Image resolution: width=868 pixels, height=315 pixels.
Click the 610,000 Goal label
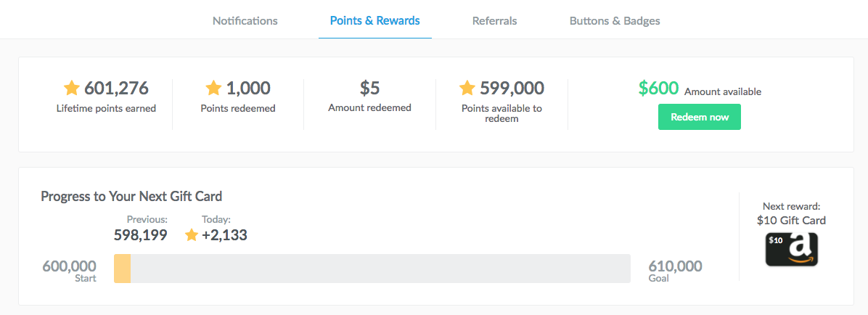click(676, 271)
